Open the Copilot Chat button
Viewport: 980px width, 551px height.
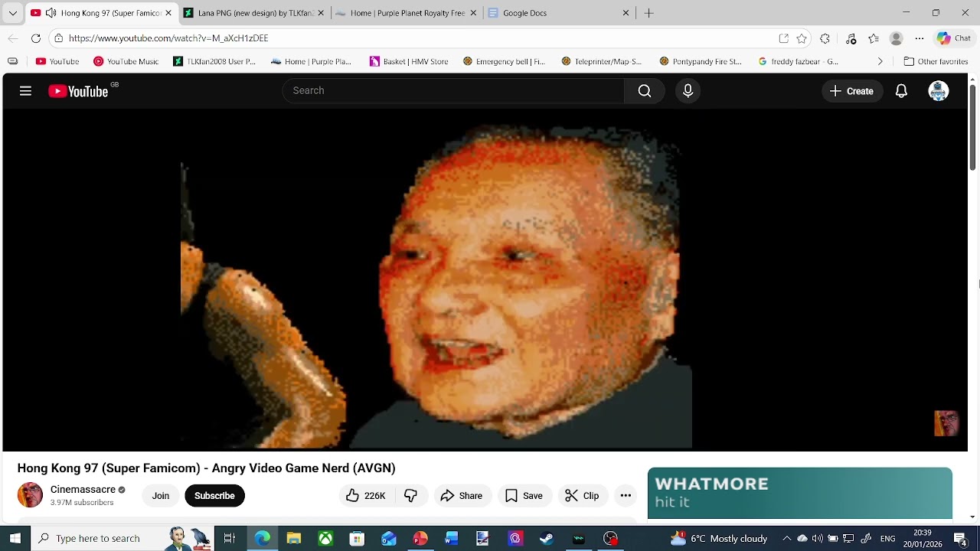(954, 38)
